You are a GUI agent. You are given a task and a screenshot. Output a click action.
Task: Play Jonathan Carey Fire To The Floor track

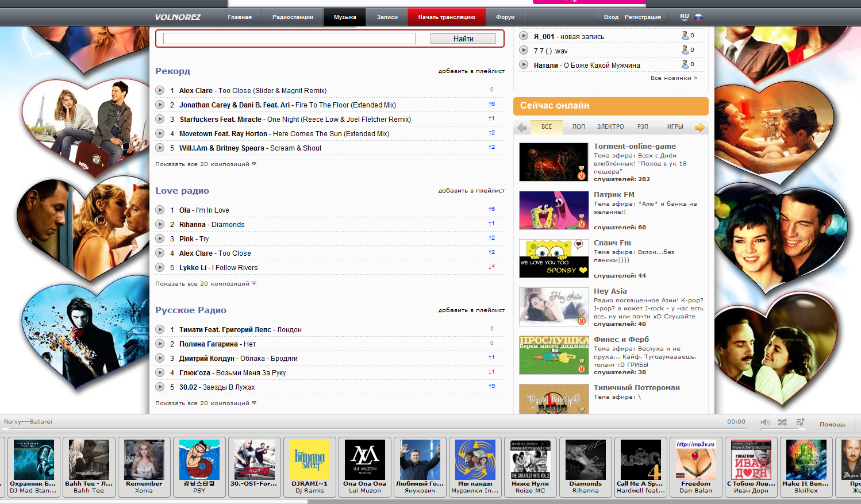click(x=160, y=105)
